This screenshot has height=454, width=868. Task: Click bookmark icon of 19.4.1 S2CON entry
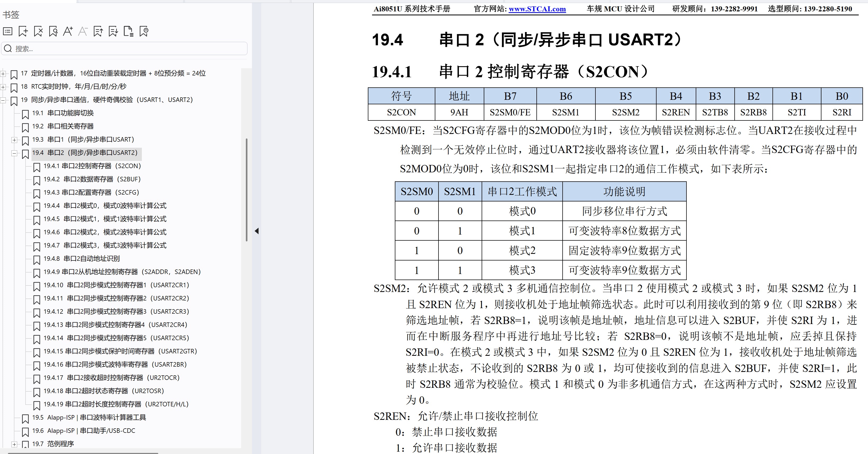[x=37, y=167]
